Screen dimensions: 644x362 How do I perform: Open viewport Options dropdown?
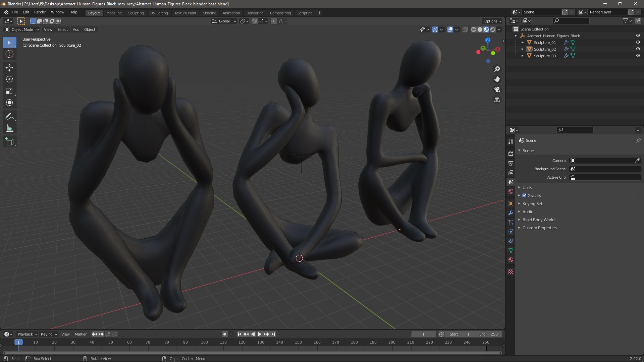click(x=492, y=21)
